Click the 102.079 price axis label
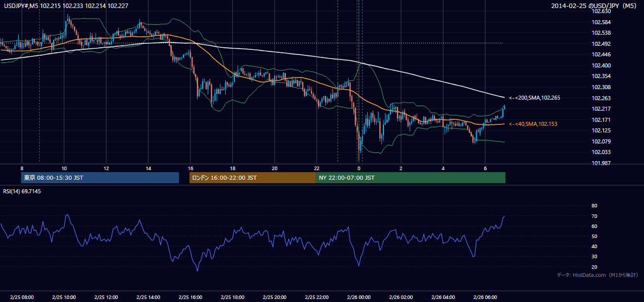The width and height of the screenshot is (644, 302). click(601, 141)
